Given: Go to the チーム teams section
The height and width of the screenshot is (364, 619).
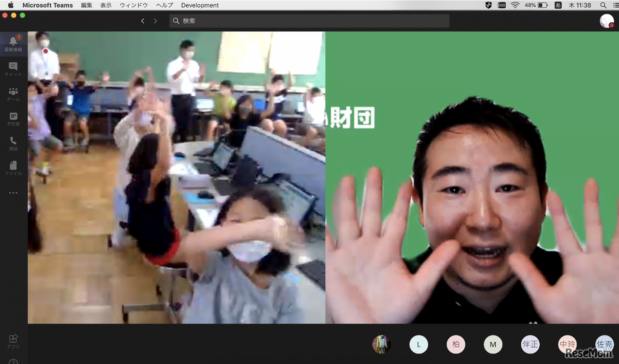Looking at the screenshot, I should pyautogui.click(x=13, y=94).
